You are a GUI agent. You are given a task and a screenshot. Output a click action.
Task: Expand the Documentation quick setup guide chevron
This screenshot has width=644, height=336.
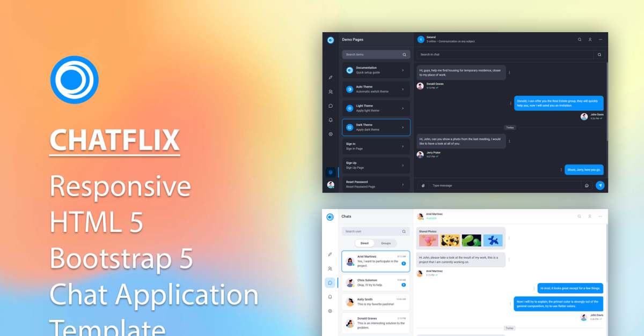click(x=403, y=70)
